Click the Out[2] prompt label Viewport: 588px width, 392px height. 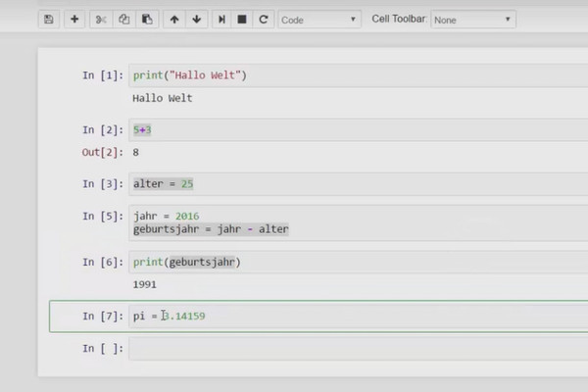tap(102, 152)
